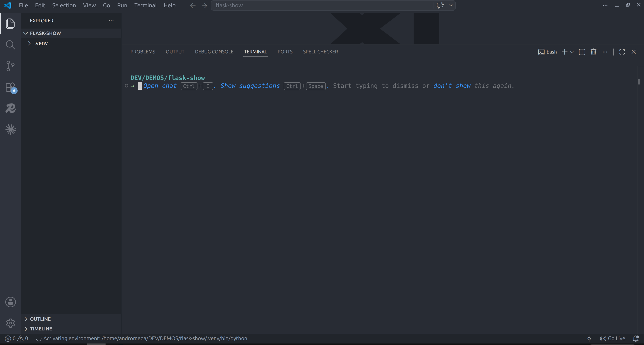Click errors count in status bar

point(10,338)
